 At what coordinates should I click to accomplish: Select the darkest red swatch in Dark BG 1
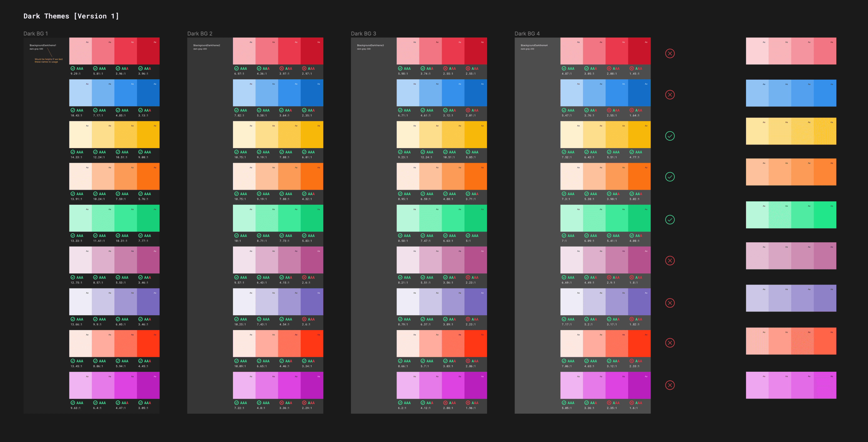[148, 51]
